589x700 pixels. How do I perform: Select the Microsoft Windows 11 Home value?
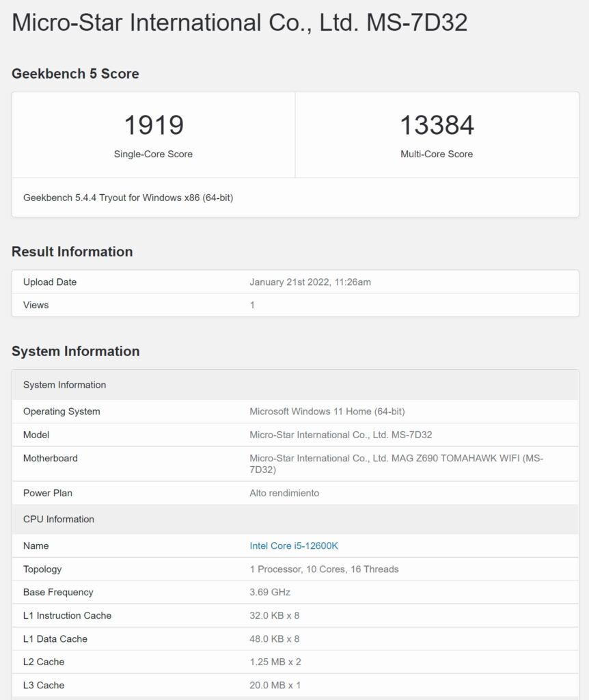(x=327, y=412)
